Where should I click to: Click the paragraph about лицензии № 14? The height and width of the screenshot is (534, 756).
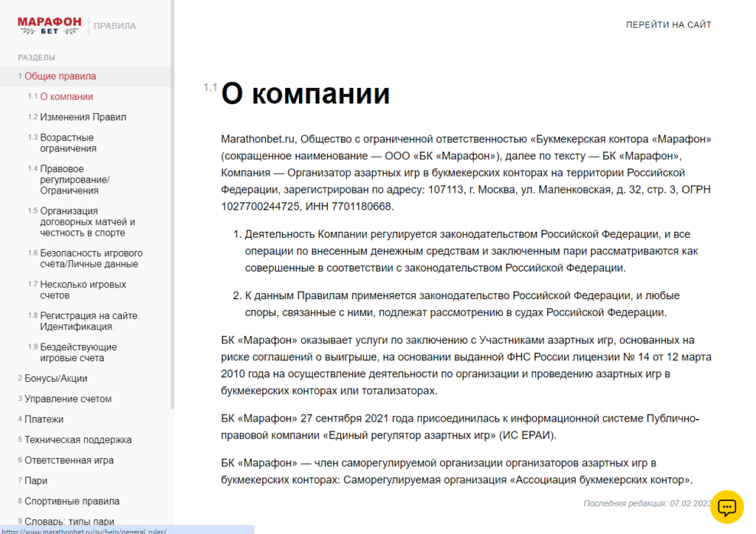pyautogui.click(x=467, y=365)
